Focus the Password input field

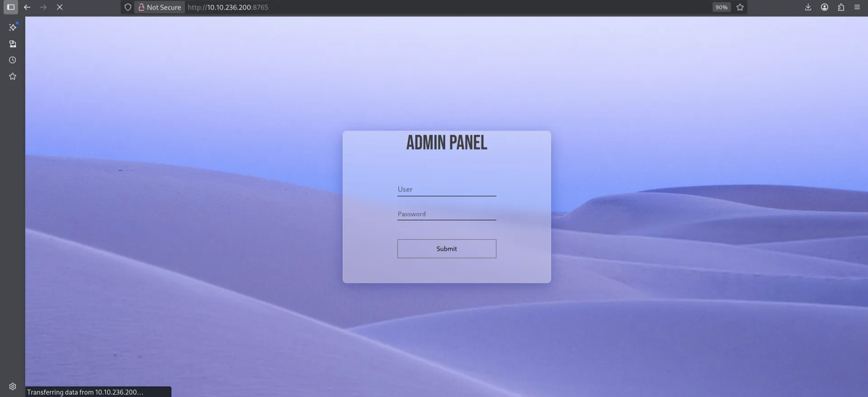pos(447,214)
